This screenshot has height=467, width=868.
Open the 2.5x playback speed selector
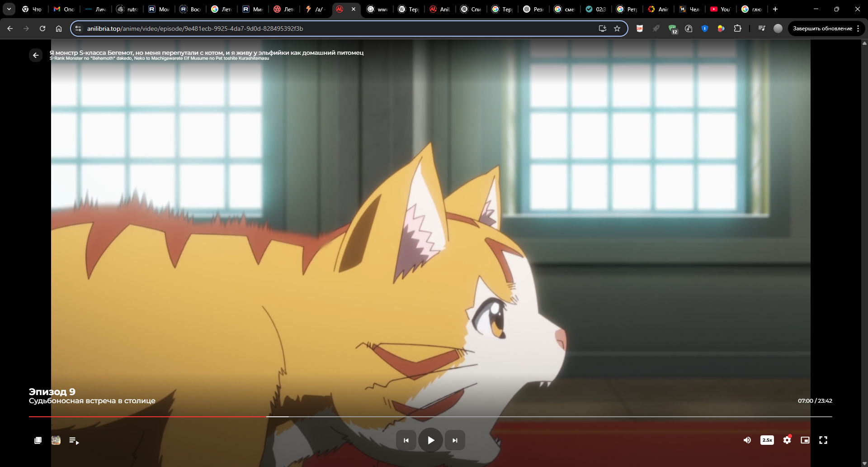pyautogui.click(x=767, y=440)
